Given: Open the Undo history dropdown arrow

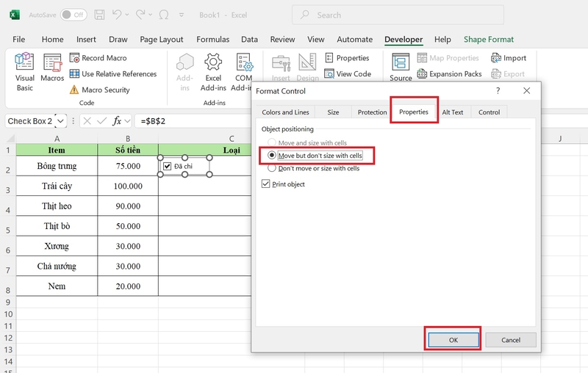Looking at the screenshot, I should point(127,15).
